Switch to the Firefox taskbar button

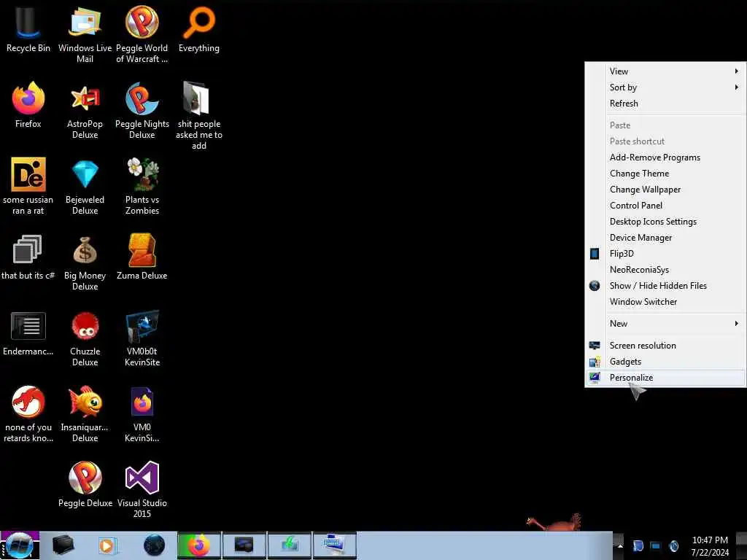pos(198,545)
